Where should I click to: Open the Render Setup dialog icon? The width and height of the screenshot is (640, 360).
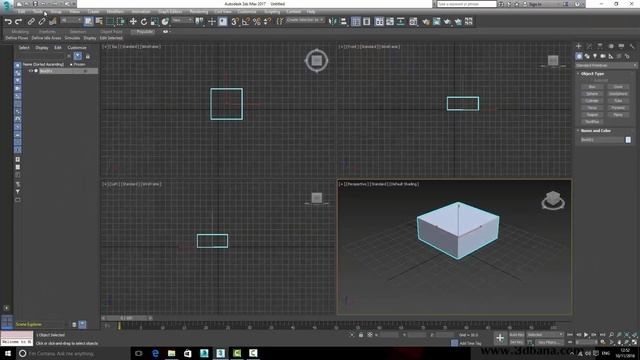coord(426,22)
